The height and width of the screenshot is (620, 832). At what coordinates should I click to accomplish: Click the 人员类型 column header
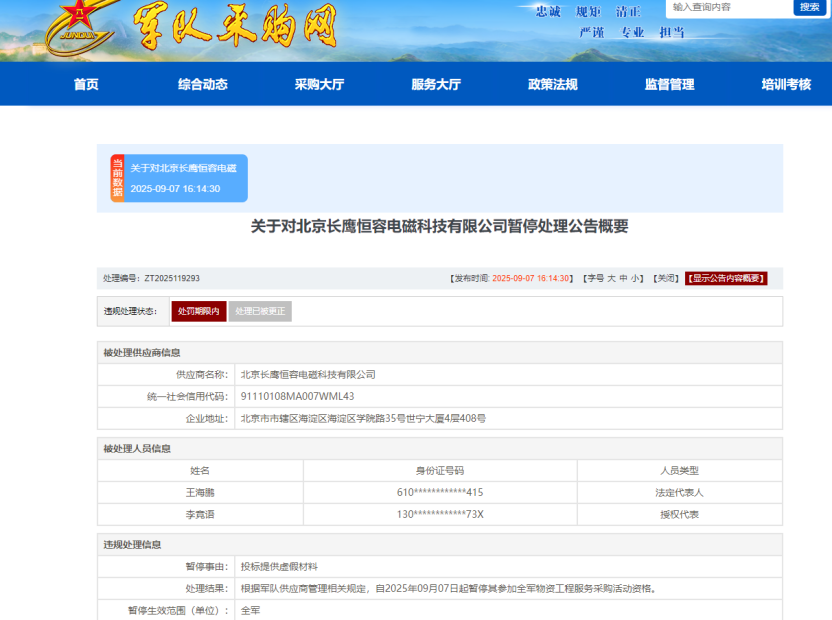pos(679,471)
